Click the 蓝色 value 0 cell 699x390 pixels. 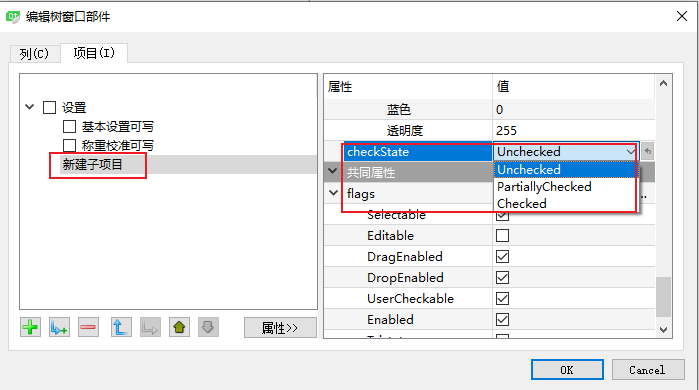point(573,110)
